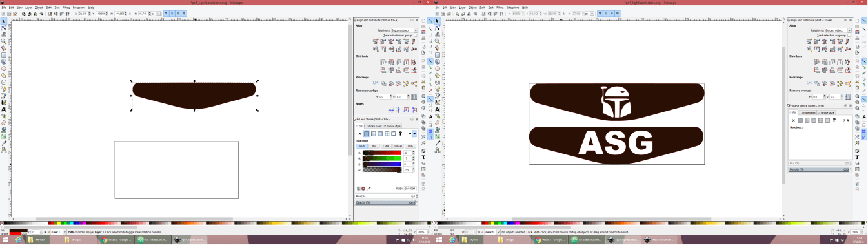Viewport: 868px width, 245px height.
Task: Open Internet Explorer on the left taskbar
Action: (18, 240)
